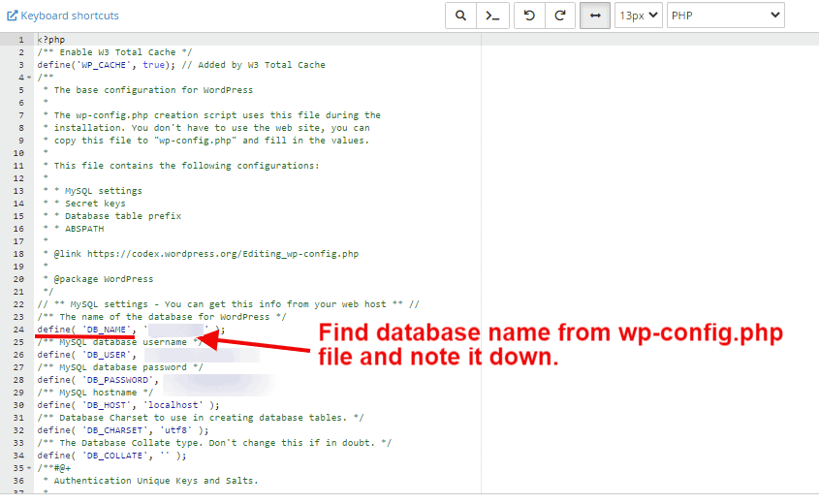Click 'This file contains the following configurations' line
Screen dimensions: 819x504
[182, 166]
